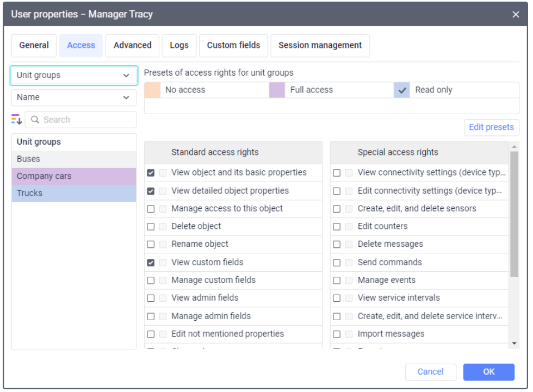
Task: Open the Session management tab
Action: click(320, 46)
